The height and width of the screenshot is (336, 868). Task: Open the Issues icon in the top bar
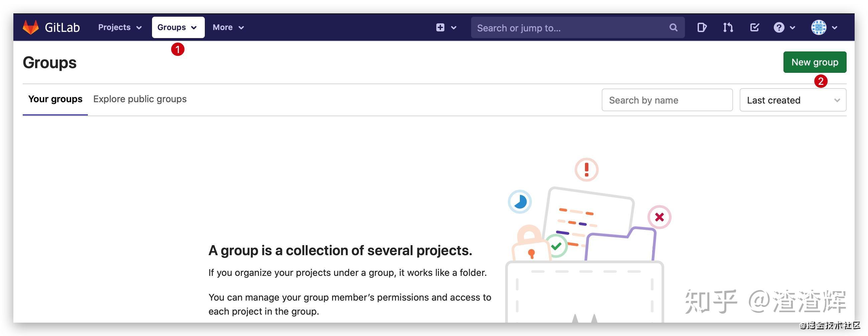tap(702, 27)
